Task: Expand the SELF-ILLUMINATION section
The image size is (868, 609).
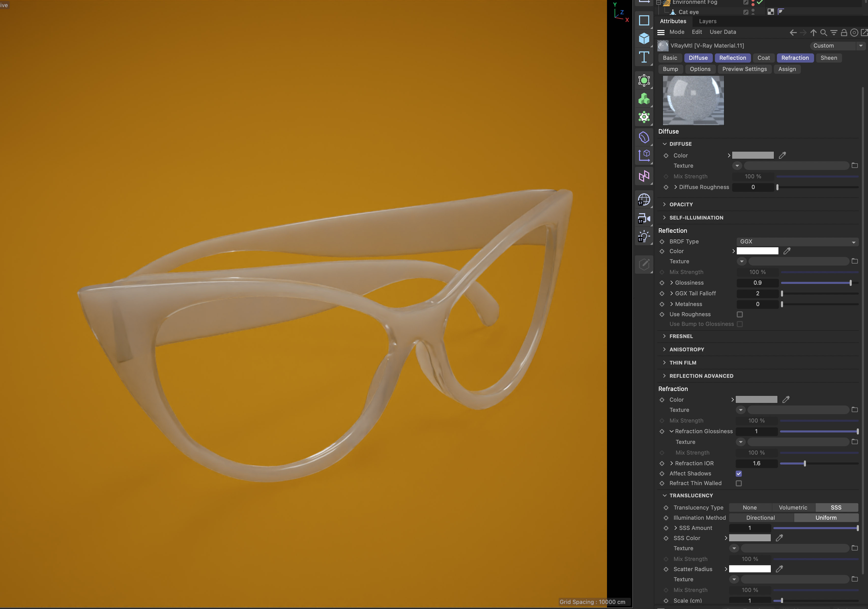Action: [x=664, y=218]
